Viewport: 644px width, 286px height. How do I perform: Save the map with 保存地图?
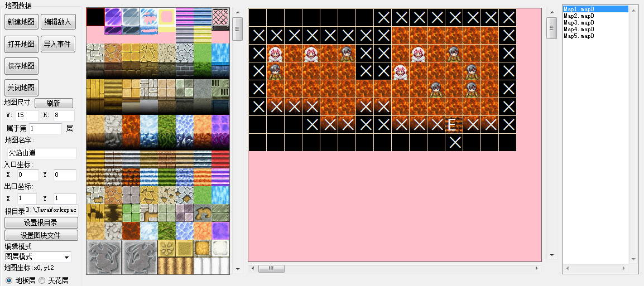(21, 66)
